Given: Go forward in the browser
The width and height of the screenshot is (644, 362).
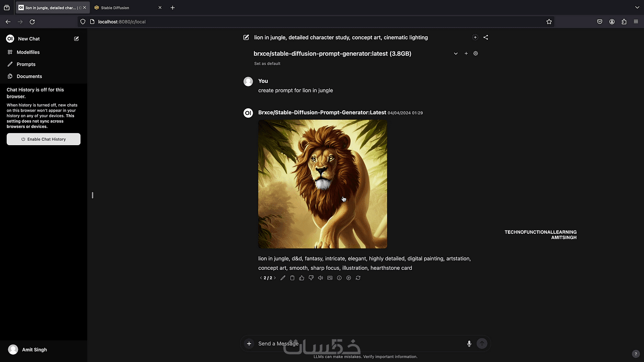Looking at the screenshot, I should [x=20, y=22].
